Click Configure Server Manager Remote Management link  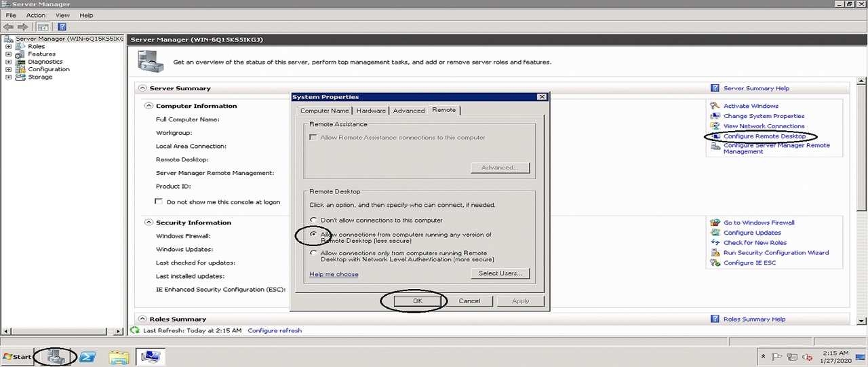pyautogui.click(x=776, y=148)
